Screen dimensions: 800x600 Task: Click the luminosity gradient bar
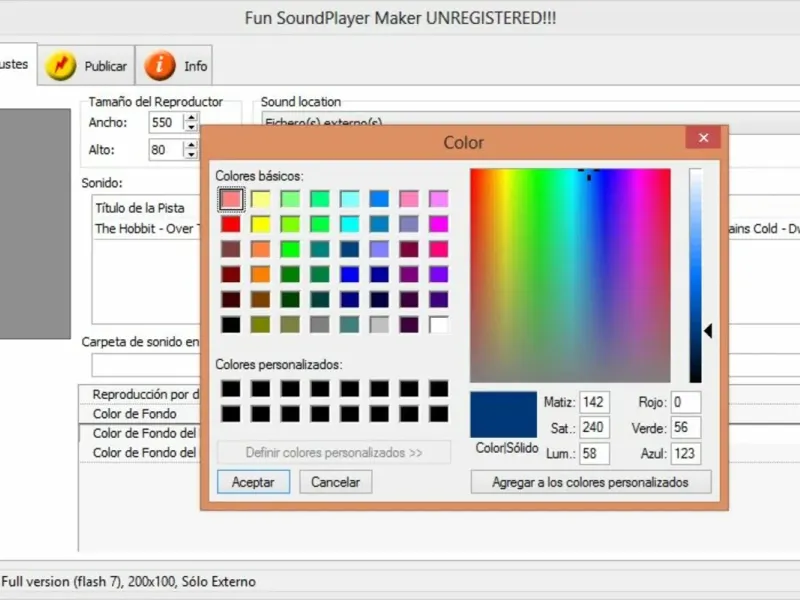[x=695, y=276]
